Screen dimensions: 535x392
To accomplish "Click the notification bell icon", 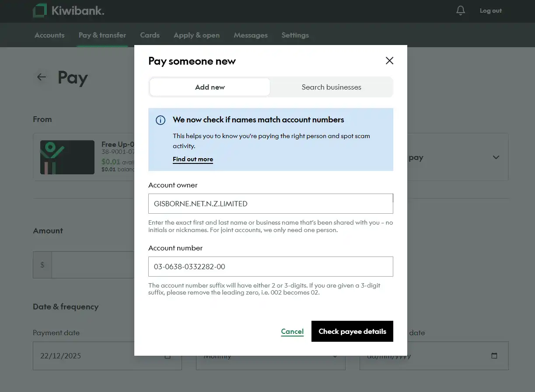I will click(x=460, y=11).
